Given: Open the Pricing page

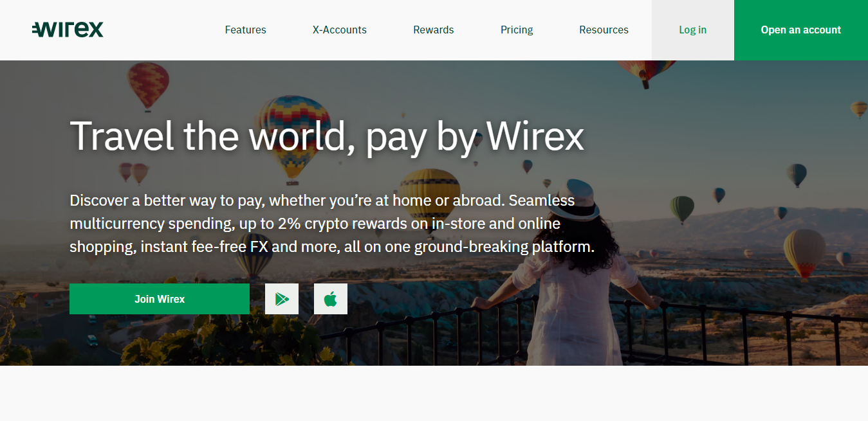Looking at the screenshot, I should tap(517, 30).
